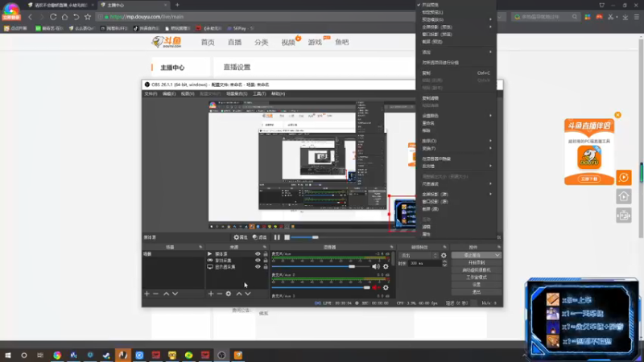Open the 滤镜 filters for the selected source
This screenshot has width=644, height=362.
259,237
